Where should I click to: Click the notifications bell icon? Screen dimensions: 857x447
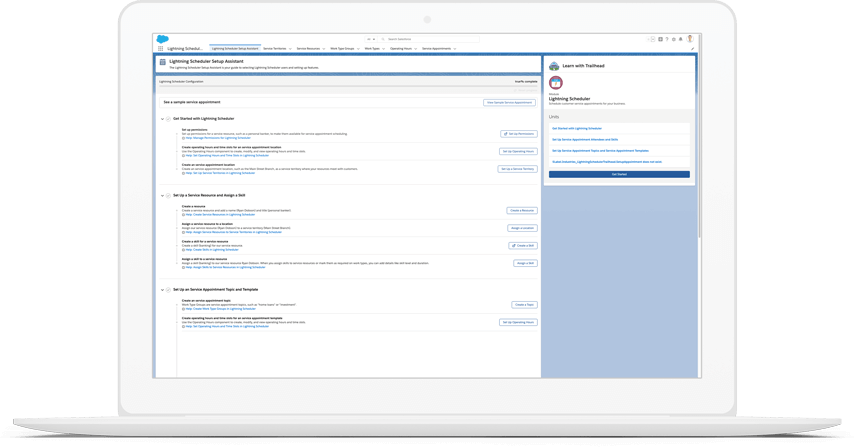point(681,39)
